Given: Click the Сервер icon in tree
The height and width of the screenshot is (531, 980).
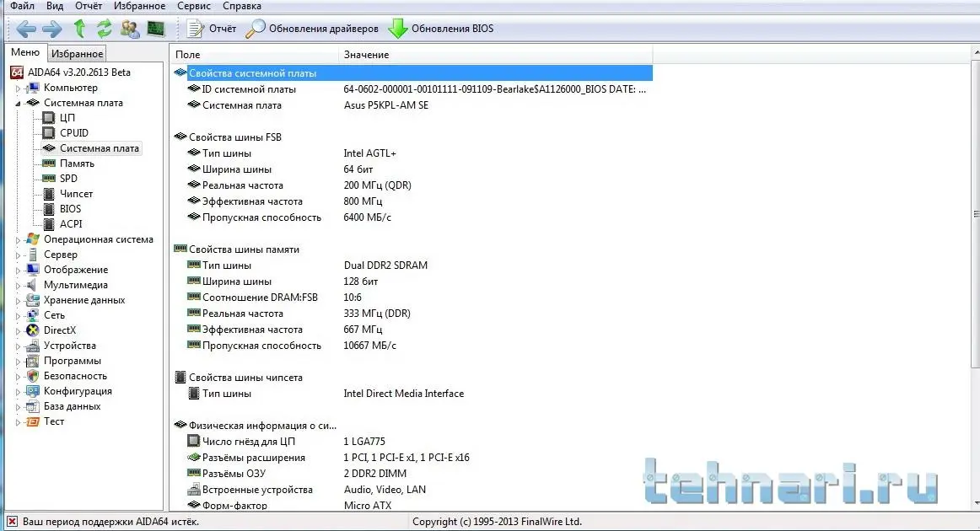Looking at the screenshot, I should pos(33,255).
